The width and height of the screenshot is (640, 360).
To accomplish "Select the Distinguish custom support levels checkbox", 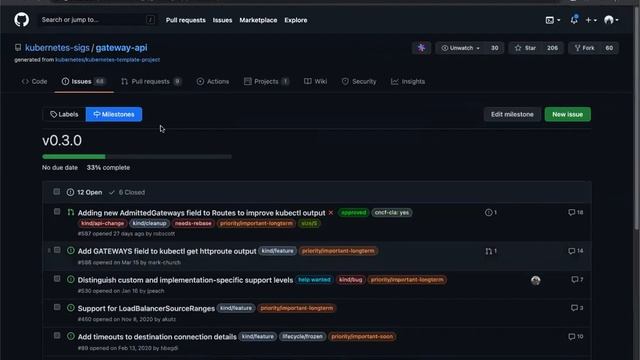I will [x=57, y=279].
